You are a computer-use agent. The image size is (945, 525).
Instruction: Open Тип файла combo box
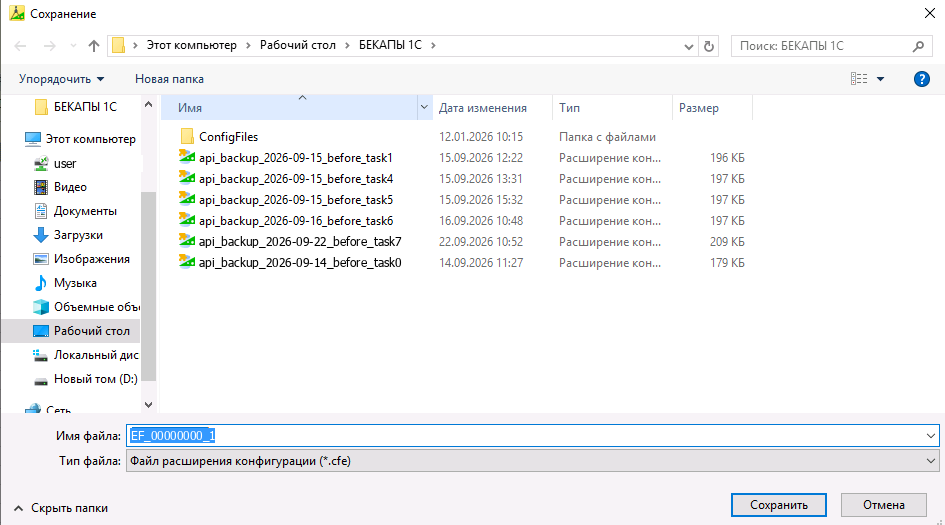click(533, 461)
